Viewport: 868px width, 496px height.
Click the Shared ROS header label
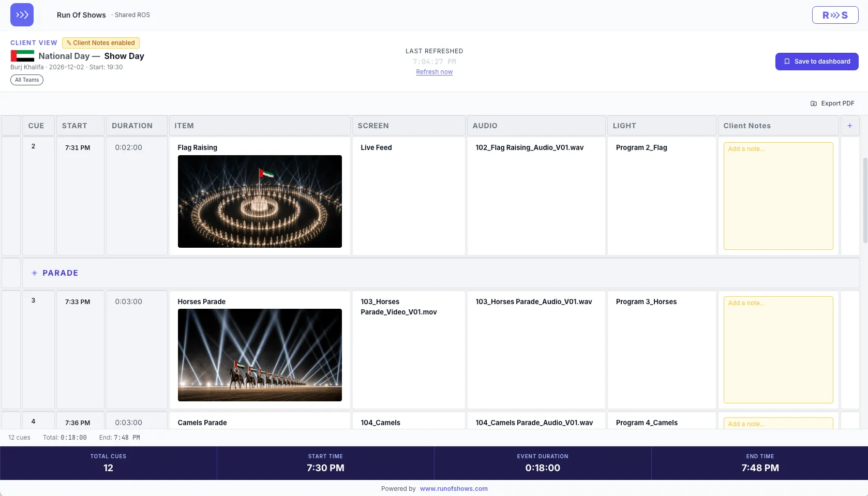coord(132,15)
